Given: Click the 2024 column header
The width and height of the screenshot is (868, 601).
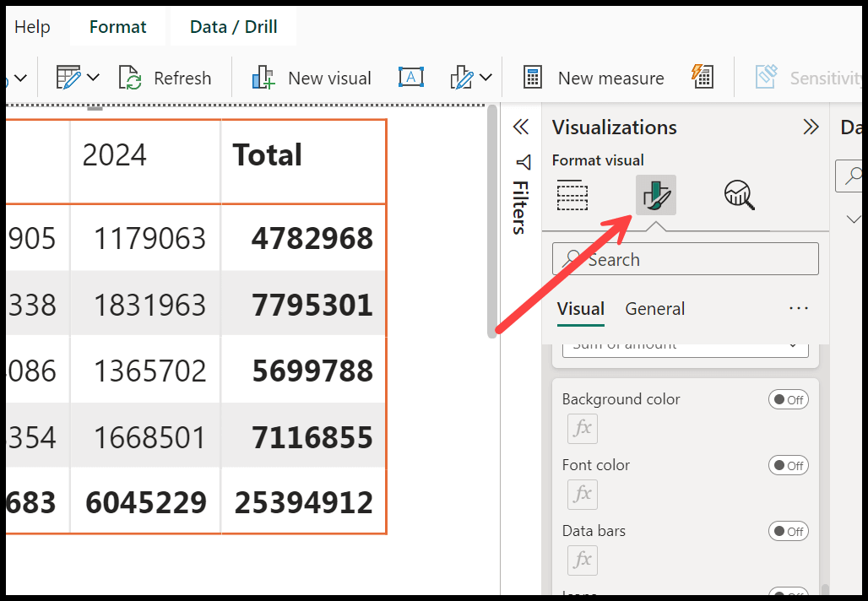Looking at the screenshot, I should click(114, 154).
